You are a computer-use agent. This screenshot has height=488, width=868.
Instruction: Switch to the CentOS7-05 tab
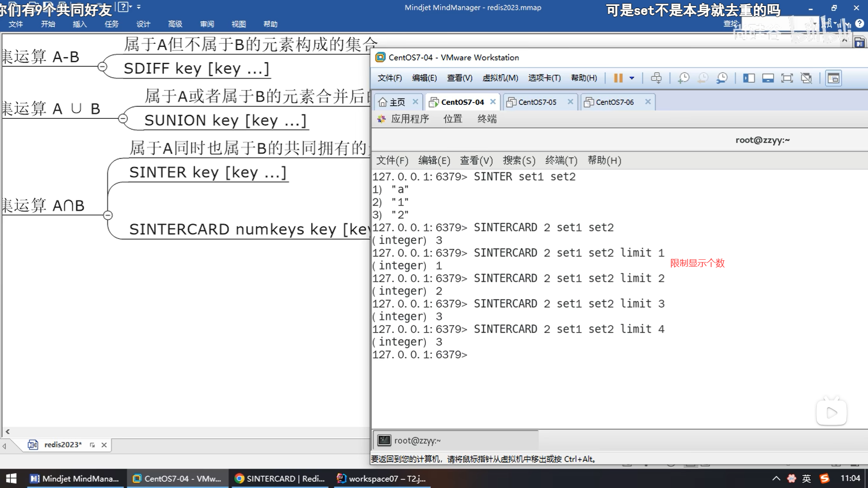pyautogui.click(x=537, y=102)
